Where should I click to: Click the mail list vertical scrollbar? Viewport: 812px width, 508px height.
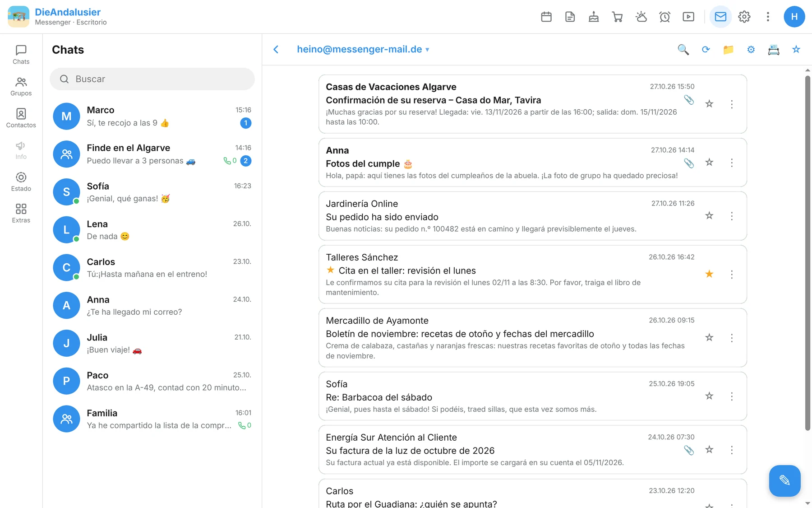tap(807, 253)
